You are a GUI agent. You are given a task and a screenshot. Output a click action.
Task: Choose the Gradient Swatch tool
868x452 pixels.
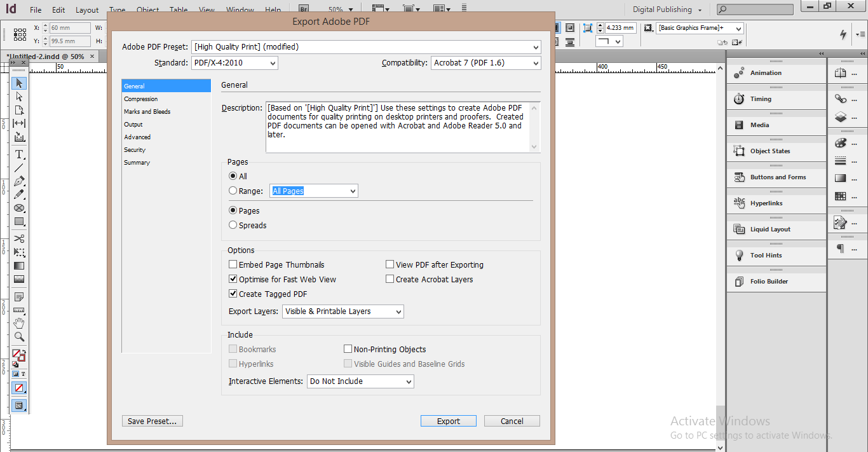19,266
